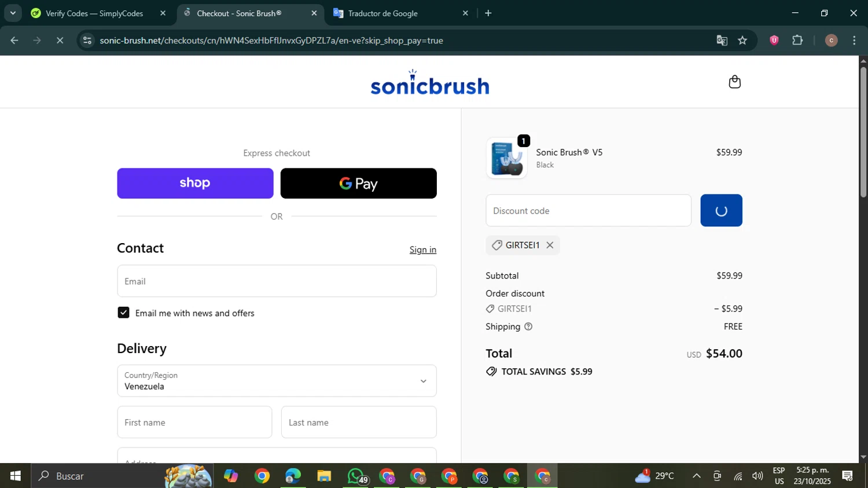The height and width of the screenshot is (488, 868).
Task: Switch the ESP US input language
Action: (779, 476)
